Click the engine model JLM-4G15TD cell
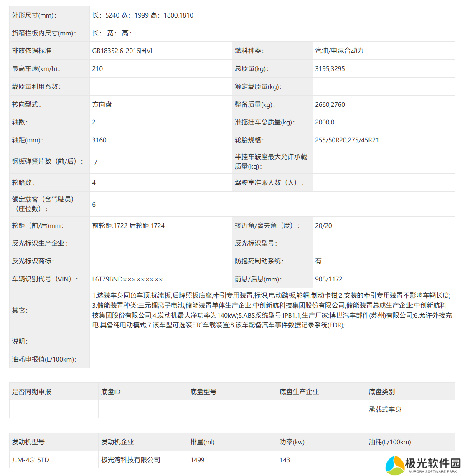Viewport: 465px width, 476px height. pyautogui.click(x=30, y=460)
